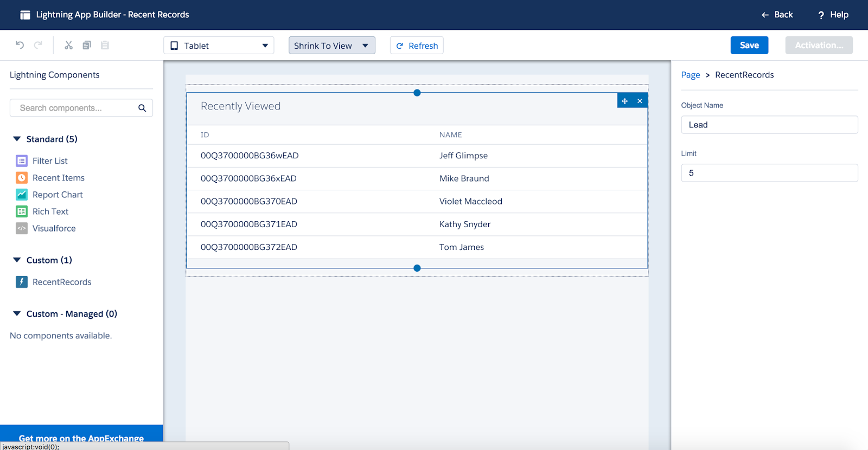This screenshot has width=868, height=450.
Task: Select the Visualforce code icon
Action: coord(22,228)
